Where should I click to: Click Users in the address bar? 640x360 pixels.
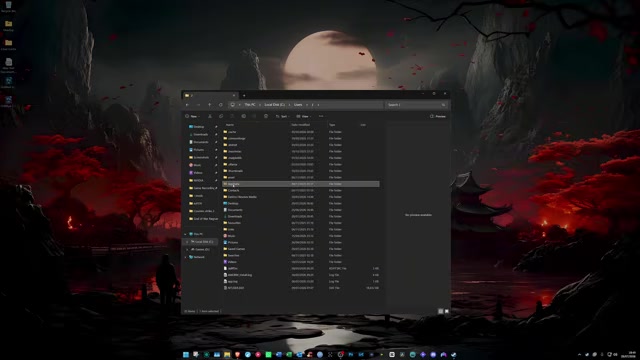point(298,105)
